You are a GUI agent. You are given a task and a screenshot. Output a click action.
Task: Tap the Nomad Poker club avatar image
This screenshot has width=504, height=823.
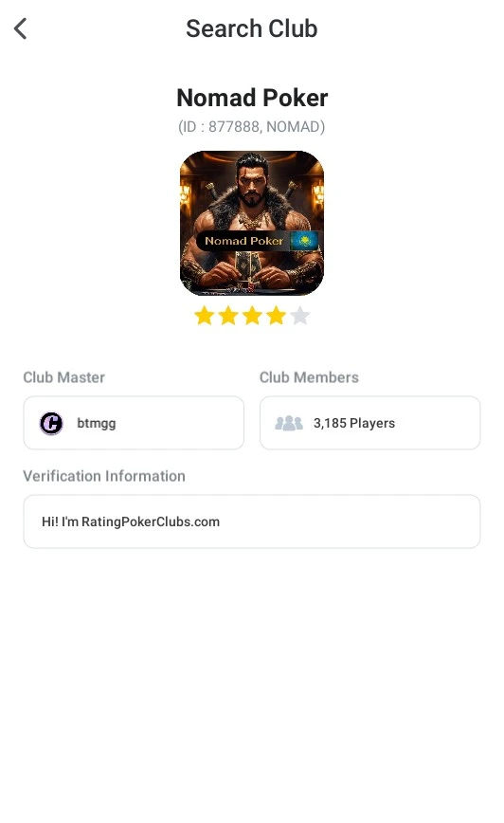click(252, 223)
